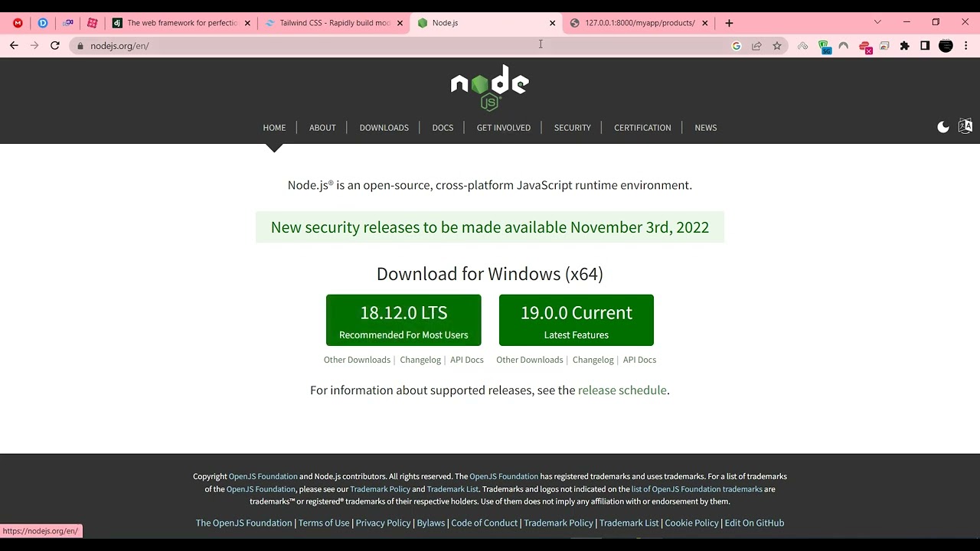Open a new browser tab
This screenshot has width=980, height=551.
(729, 23)
